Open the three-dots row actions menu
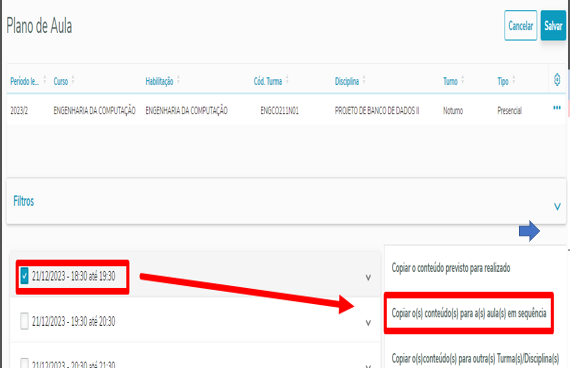Image resolution: width=570 pixels, height=368 pixels. pos(557,108)
